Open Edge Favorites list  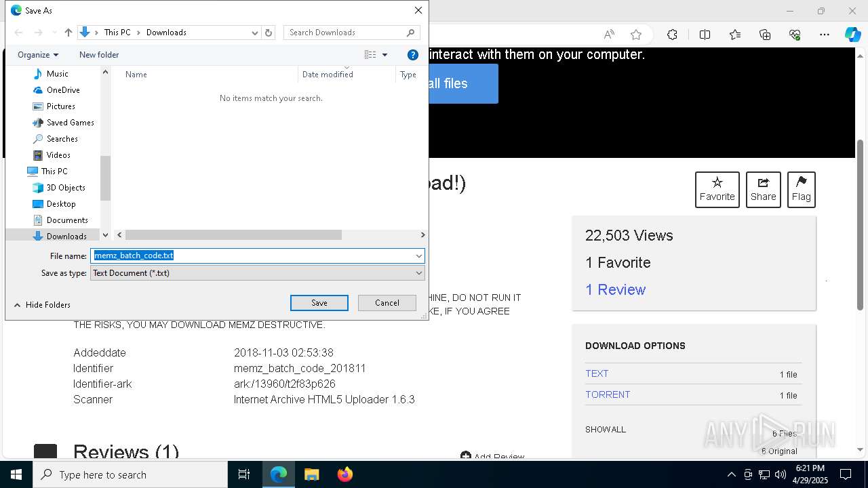pos(735,35)
